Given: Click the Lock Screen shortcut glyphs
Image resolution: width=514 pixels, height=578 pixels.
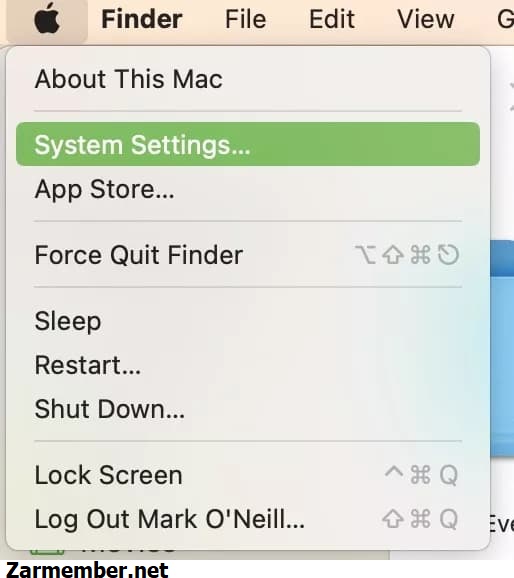Looking at the screenshot, I should (x=421, y=475).
